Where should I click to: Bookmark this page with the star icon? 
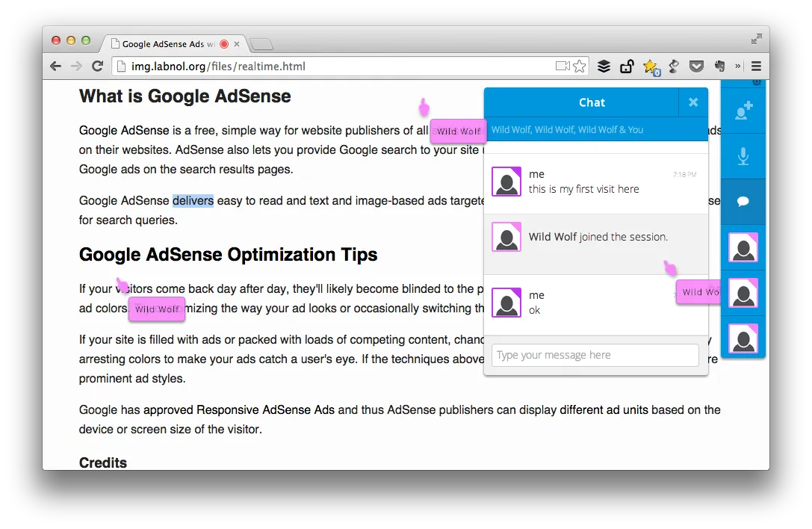[580, 66]
